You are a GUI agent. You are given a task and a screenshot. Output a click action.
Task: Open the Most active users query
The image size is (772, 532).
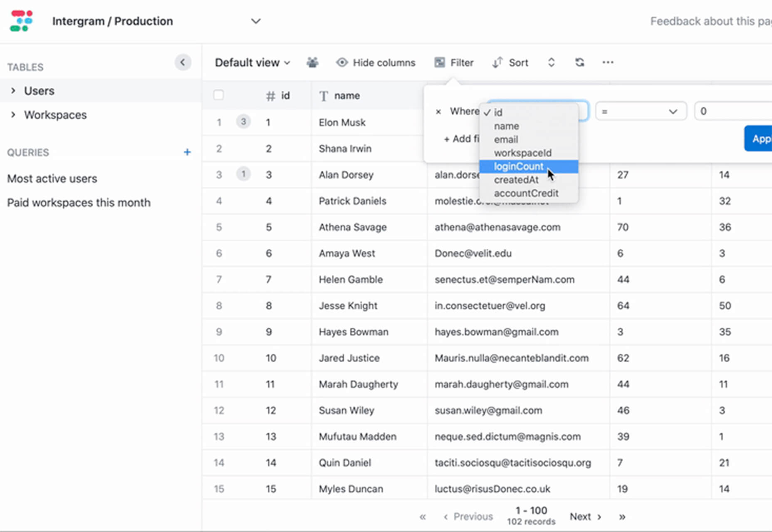coord(52,178)
